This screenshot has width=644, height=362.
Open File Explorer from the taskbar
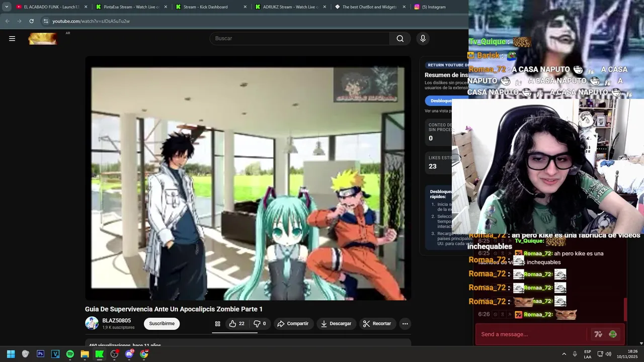tap(85, 354)
